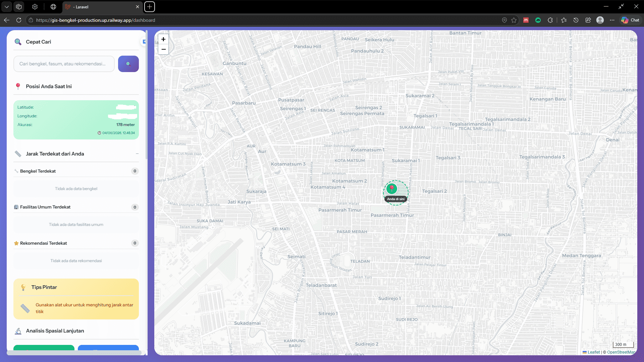This screenshot has height=362, width=644.
Task: Click the Fasilitas Umum Terdekat count badge
Action: pyautogui.click(x=135, y=207)
